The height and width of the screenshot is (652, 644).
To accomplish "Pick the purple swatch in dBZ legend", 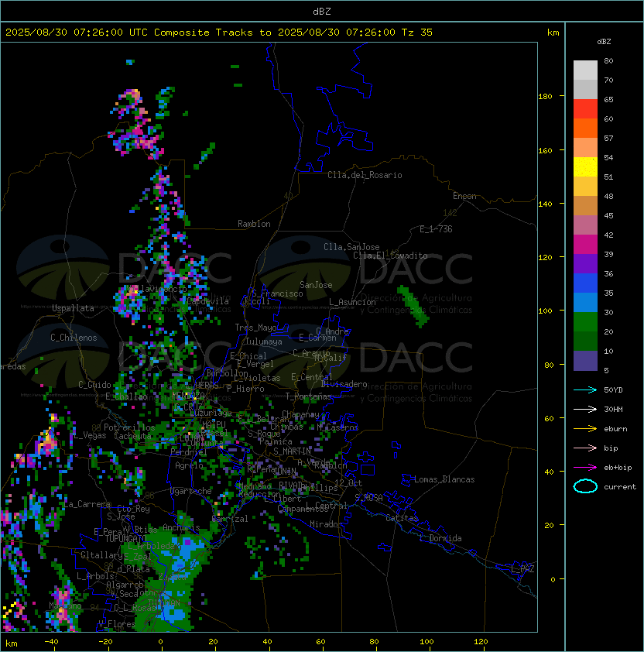I will pyautogui.click(x=585, y=263).
